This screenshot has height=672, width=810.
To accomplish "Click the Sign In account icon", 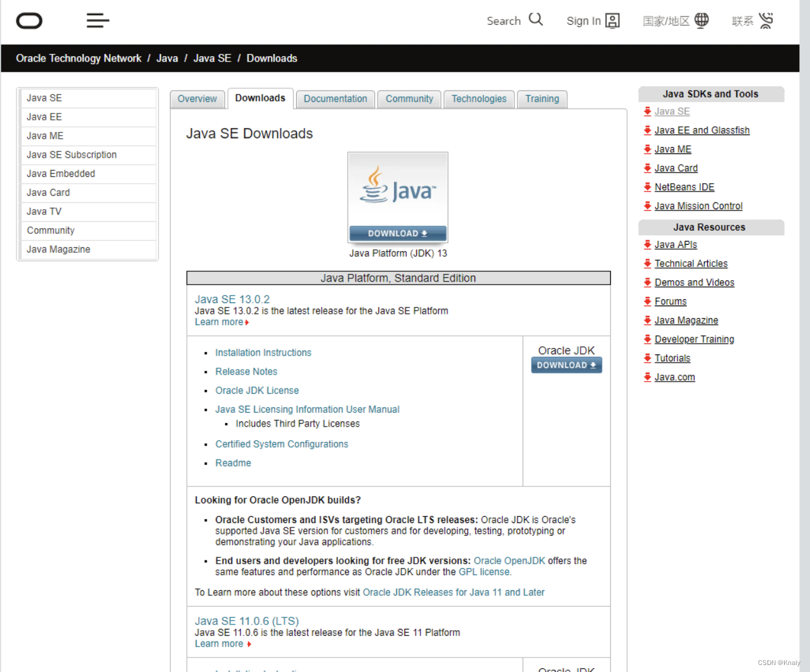I will 612,21.
